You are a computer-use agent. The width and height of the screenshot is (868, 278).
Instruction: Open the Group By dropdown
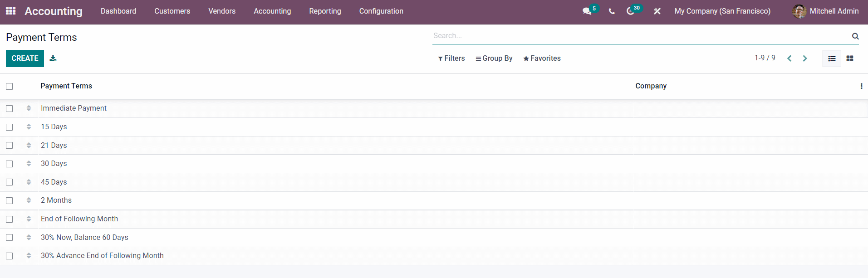pos(494,59)
